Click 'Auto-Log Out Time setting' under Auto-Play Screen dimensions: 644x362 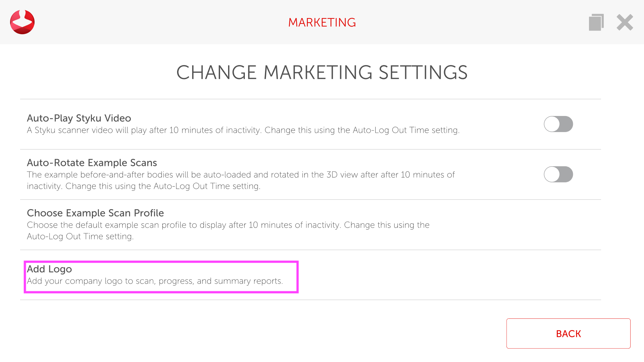(405, 130)
